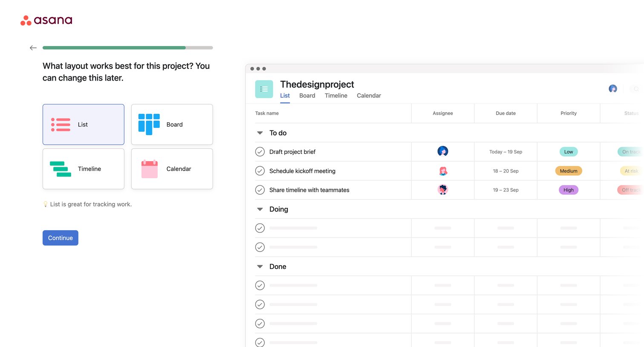Mark Draft project brief as complete
This screenshot has width=644, height=347.
click(x=260, y=152)
